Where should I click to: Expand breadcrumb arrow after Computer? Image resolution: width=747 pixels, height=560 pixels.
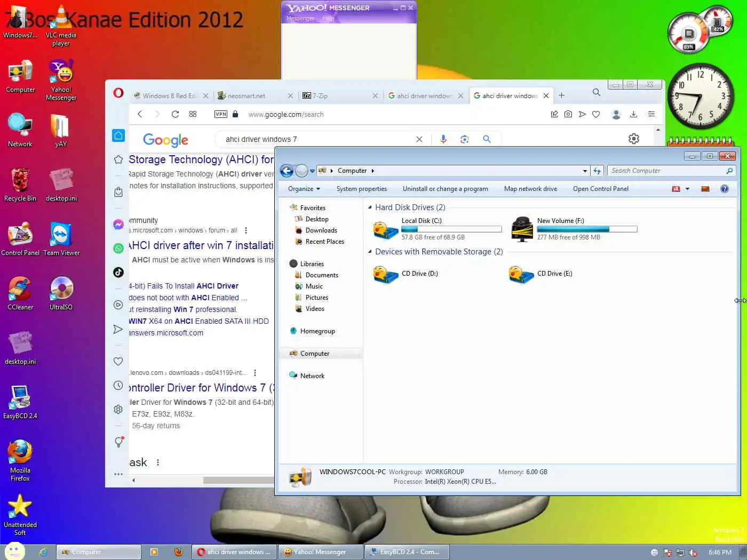tap(372, 171)
